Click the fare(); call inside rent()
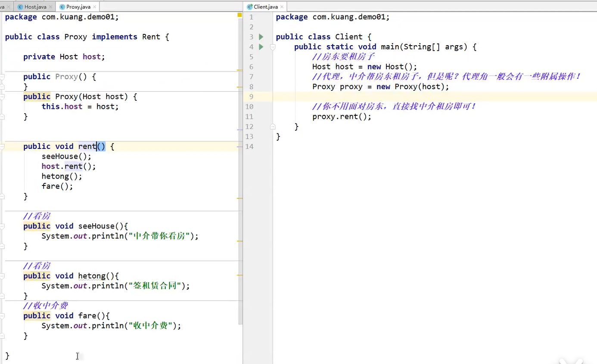 tap(57, 186)
